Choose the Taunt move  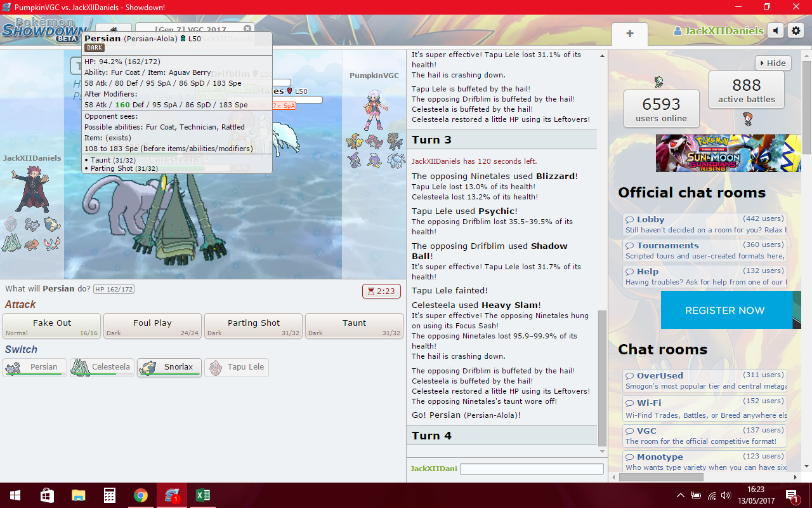click(354, 326)
